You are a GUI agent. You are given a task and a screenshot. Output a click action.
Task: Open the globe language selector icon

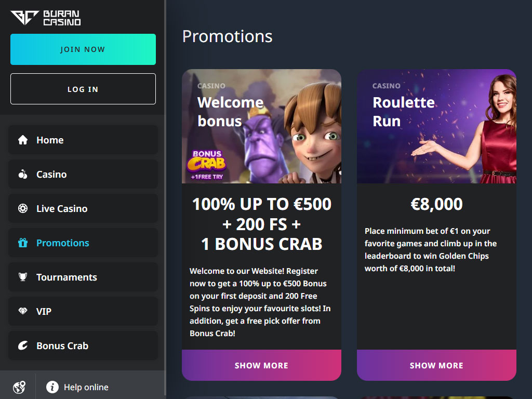19,387
